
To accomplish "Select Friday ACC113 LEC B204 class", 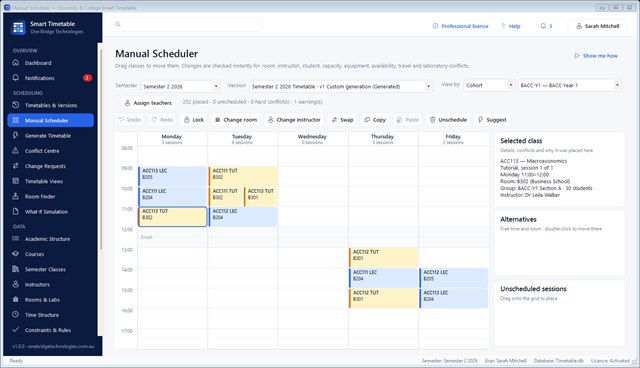I will tap(454, 298).
